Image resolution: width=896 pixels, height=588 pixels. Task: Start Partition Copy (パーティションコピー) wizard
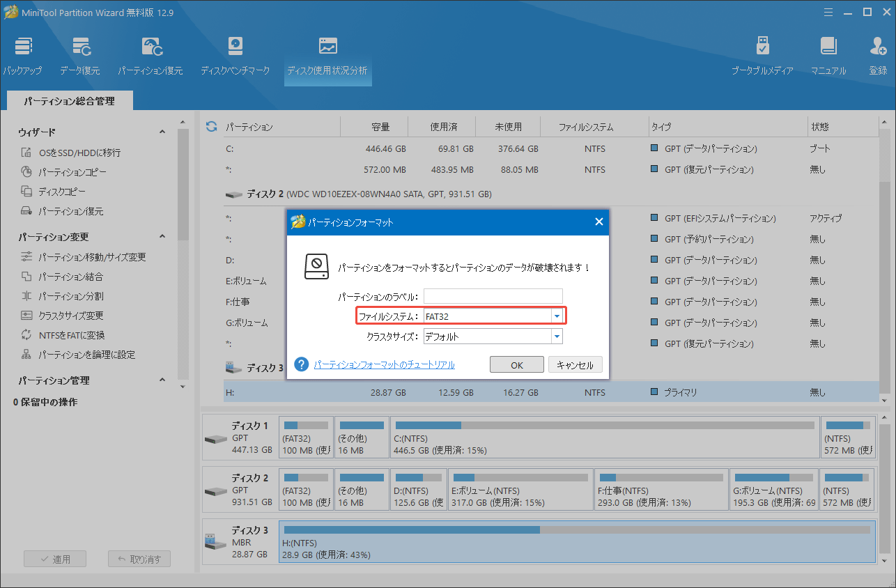point(63,172)
